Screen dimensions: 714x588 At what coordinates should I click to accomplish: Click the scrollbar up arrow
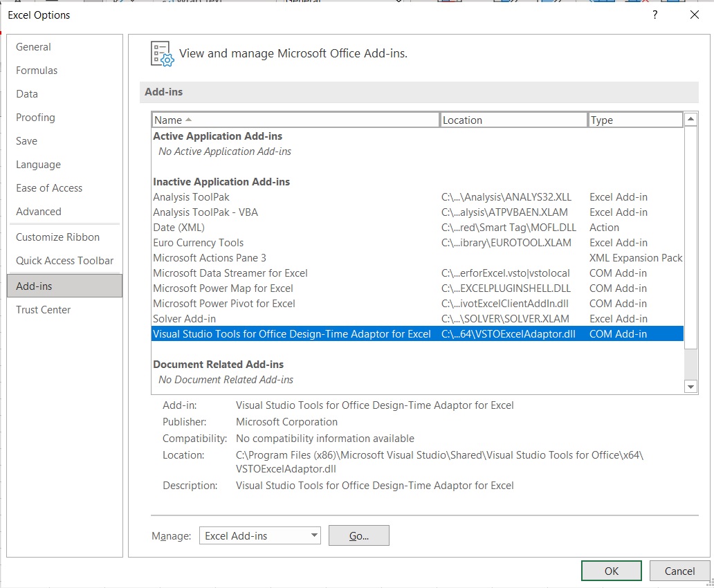690,118
